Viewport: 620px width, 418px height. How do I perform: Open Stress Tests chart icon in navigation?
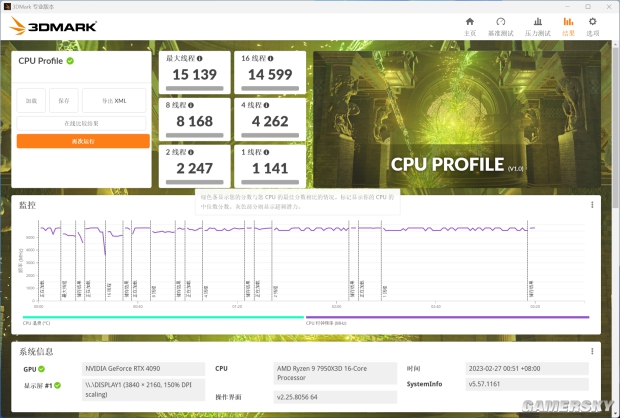538,21
